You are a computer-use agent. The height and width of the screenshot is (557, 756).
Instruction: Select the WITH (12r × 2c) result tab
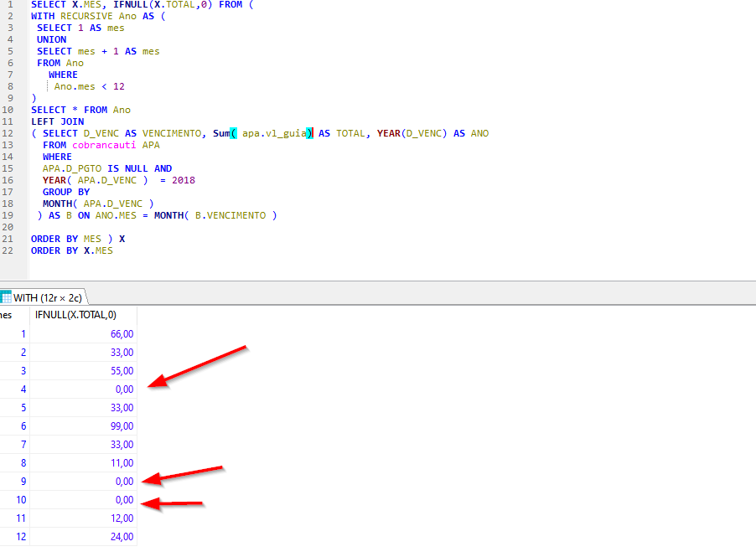click(48, 297)
